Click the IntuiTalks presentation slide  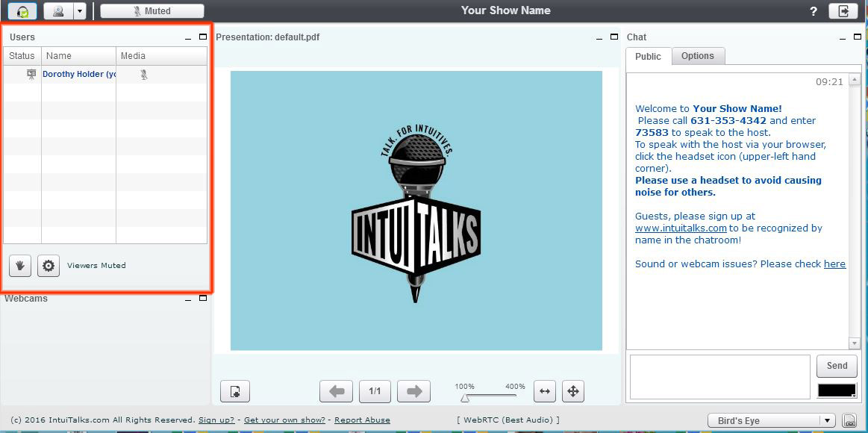[416, 211]
